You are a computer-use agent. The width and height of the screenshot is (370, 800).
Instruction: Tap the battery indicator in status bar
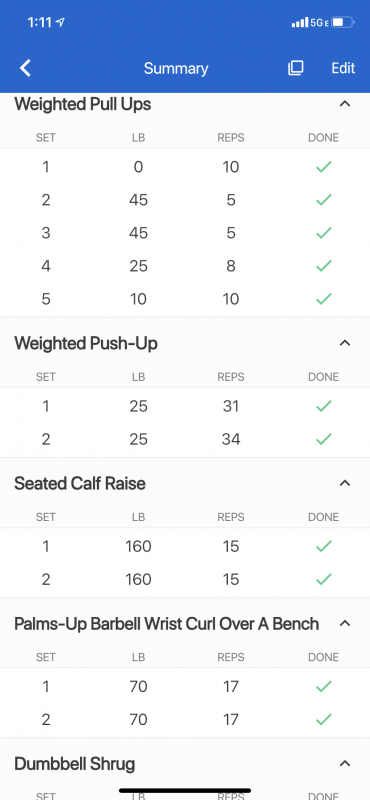[x=342, y=22]
